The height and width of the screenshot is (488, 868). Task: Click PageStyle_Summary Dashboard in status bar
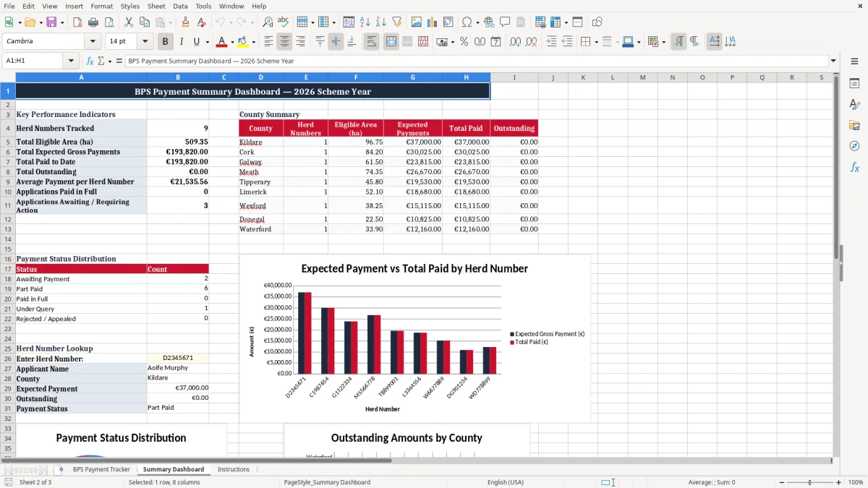(x=327, y=482)
